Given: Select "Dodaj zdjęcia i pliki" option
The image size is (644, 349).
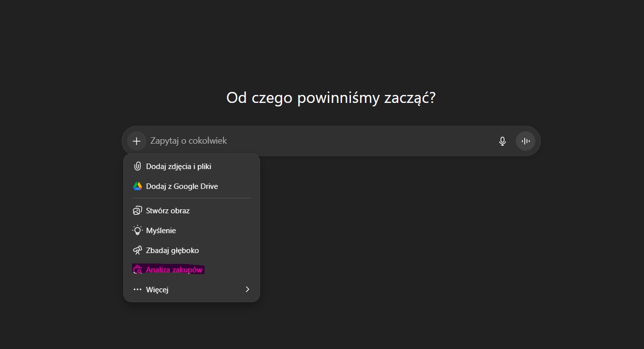Looking at the screenshot, I should pyautogui.click(x=179, y=167).
